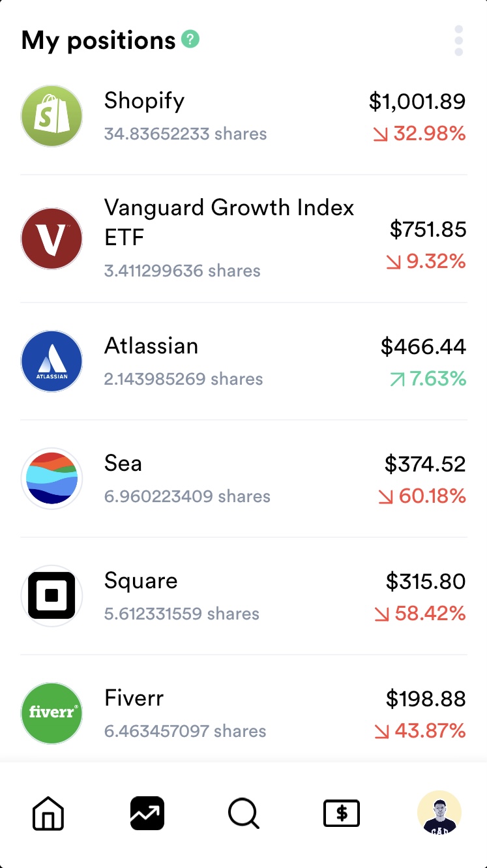Tap the Fiverr $198.88 value

(426, 699)
